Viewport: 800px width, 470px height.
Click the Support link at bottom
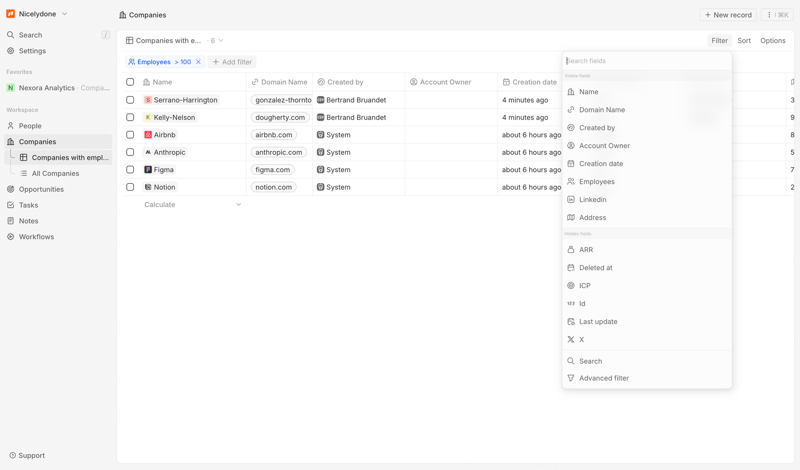click(x=27, y=455)
